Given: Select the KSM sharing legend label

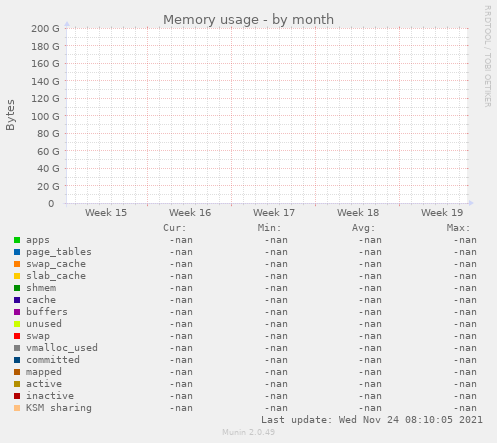Looking at the screenshot, I should pos(59,408).
